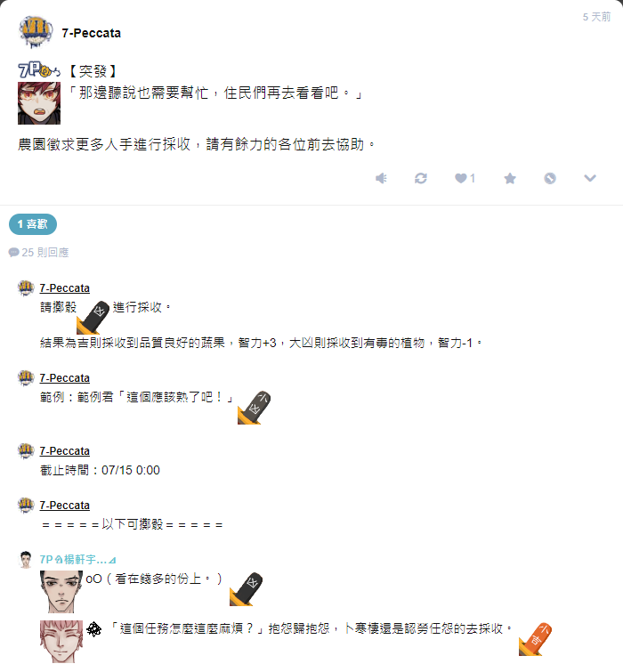Click the red-haired character portrait image

39,103
